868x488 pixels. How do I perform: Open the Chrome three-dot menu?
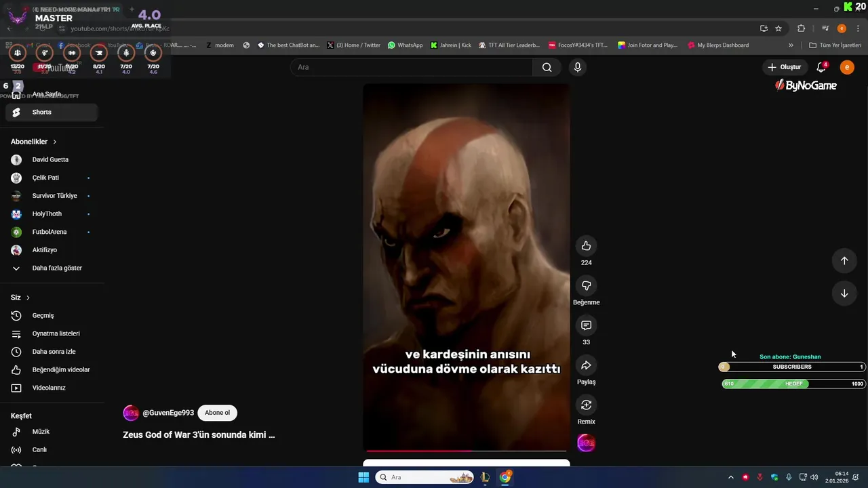857,28
